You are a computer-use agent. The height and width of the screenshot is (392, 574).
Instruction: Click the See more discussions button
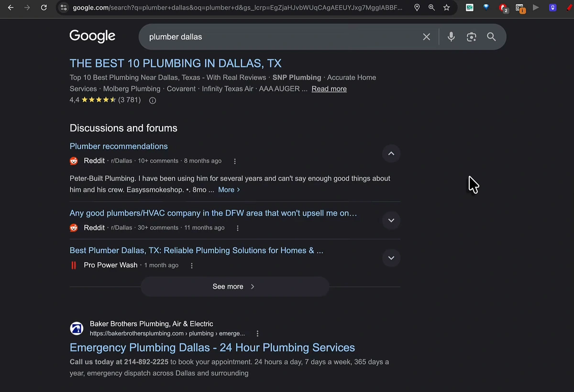[x=234, y=286]
